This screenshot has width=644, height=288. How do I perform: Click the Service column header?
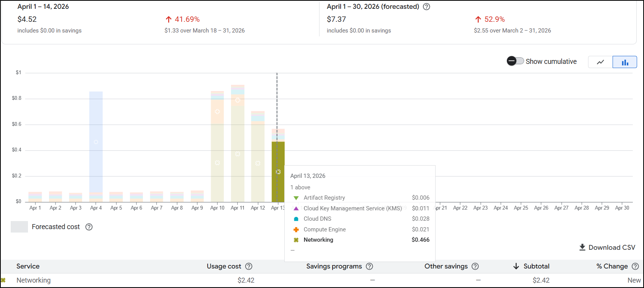[28, 266]
